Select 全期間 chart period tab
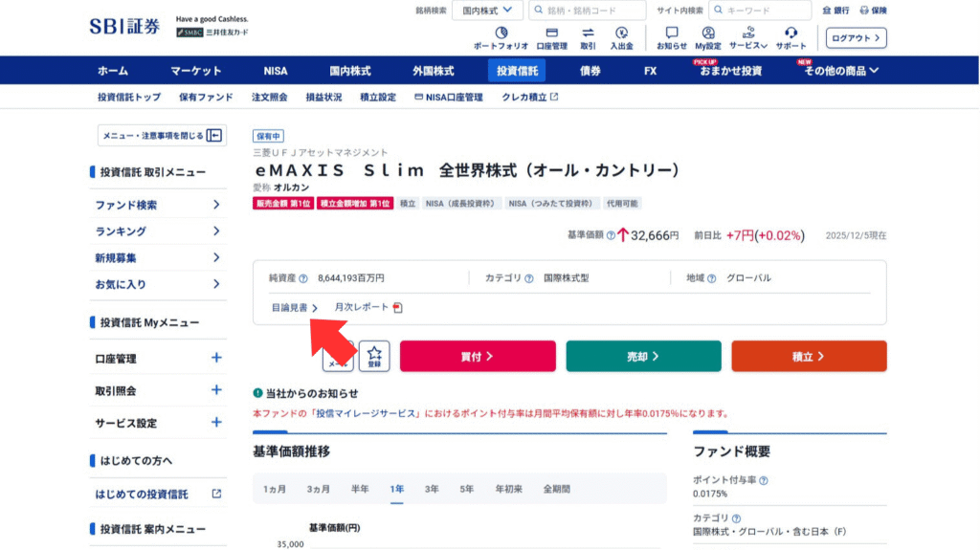This screenshot has width=980, height=550. click(556, 489)
